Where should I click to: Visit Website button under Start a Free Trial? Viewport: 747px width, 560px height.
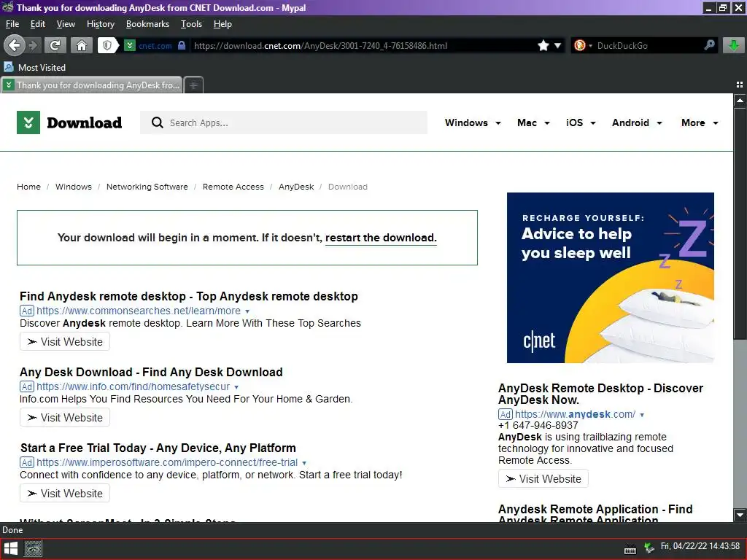point(65,493)
